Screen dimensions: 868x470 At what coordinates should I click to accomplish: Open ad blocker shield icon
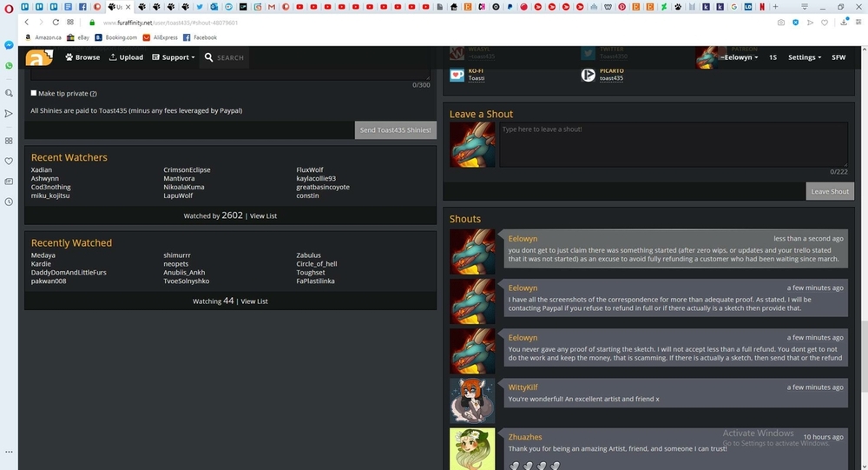[795, 23]
